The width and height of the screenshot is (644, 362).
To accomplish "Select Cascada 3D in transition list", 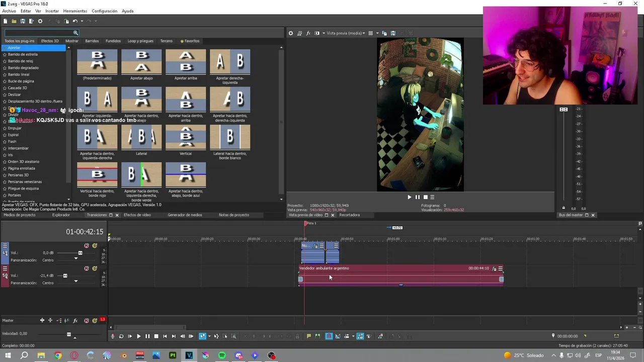I will [18, 88].
